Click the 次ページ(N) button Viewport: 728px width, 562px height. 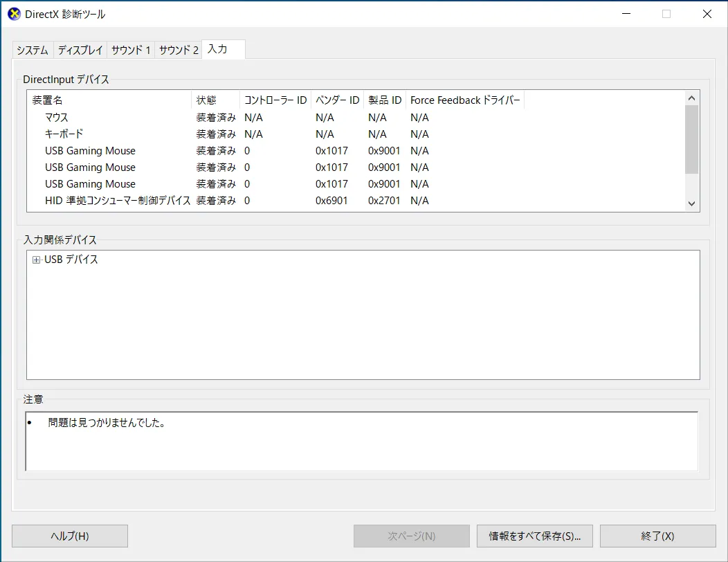click(411, 536)
